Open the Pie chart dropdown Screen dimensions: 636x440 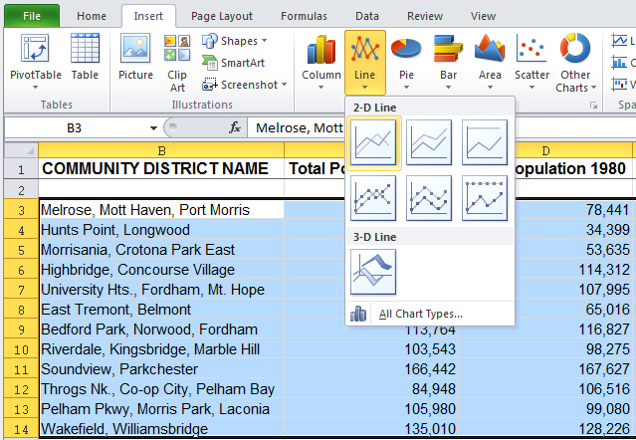click(406, 62)
